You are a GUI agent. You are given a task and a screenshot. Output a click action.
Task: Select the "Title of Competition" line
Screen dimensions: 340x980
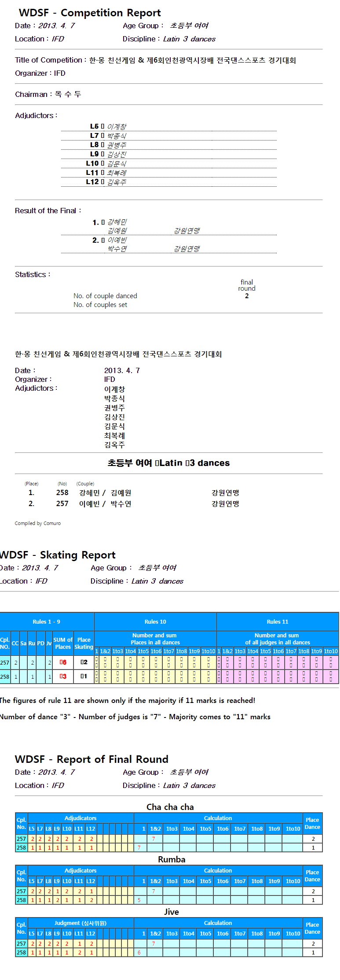(x=155, y=60)
